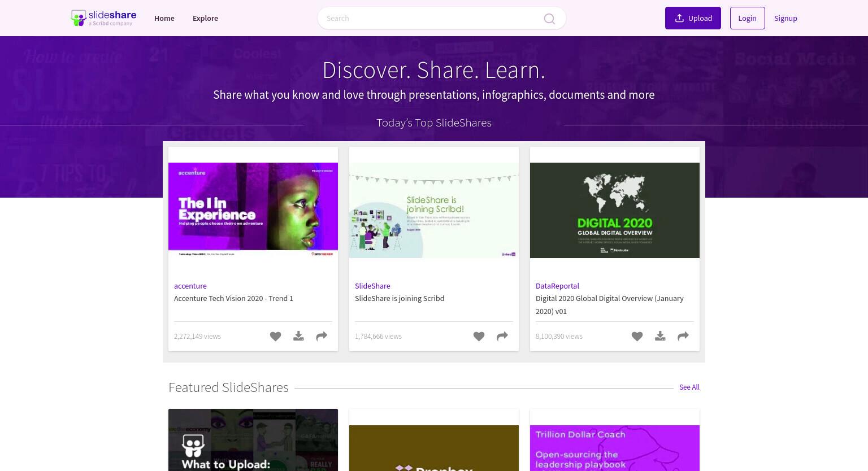Share SlideShare is joining Scribd presentation
The image size is (868, 471).
502,337
